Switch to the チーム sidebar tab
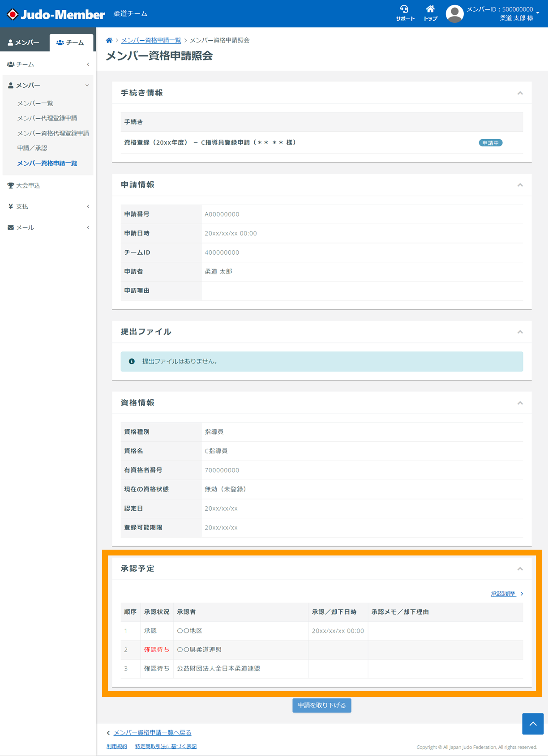Viewport: 548px width, 756px height. tap(71, 43)
